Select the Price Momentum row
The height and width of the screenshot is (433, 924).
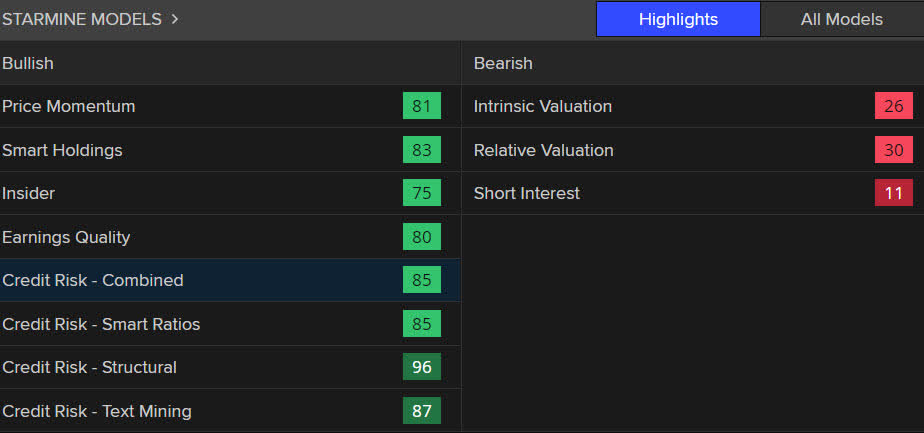[x=230, y=106]
